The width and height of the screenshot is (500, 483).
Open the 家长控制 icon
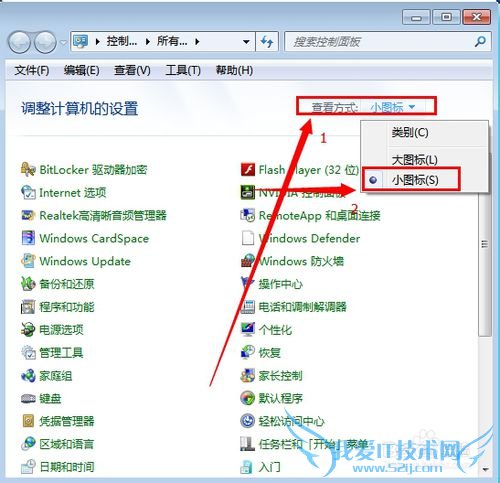point(248,375)
